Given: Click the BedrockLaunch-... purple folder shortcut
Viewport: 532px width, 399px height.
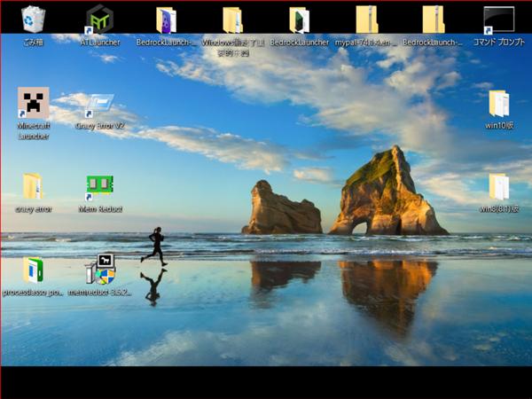Looking at the screenshot, I should (166, 20).
